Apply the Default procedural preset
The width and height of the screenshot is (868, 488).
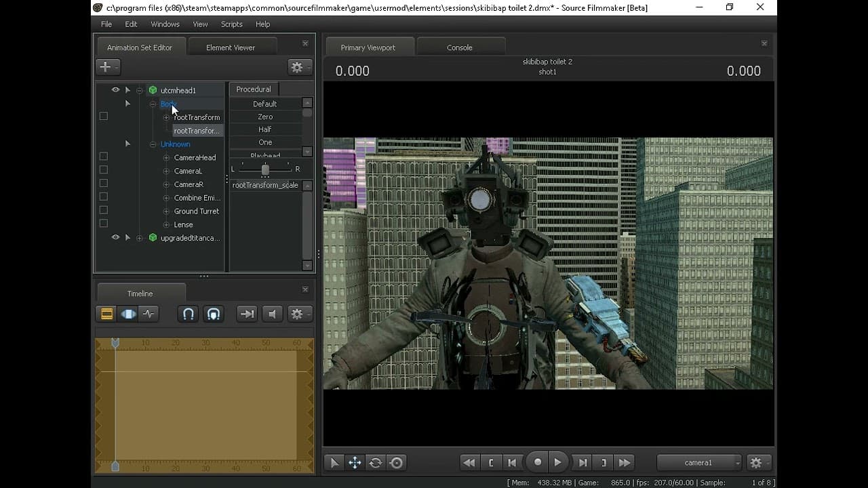pos(265,104)
